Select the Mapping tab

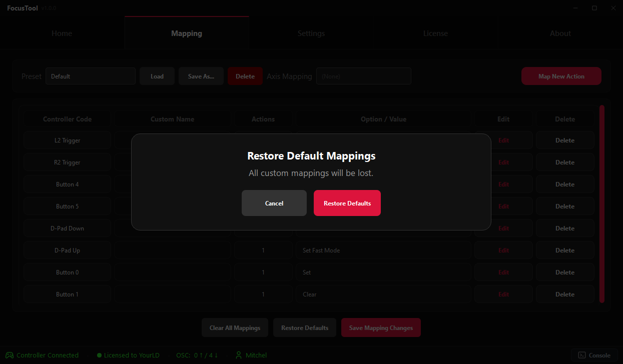tap(187, 33)
